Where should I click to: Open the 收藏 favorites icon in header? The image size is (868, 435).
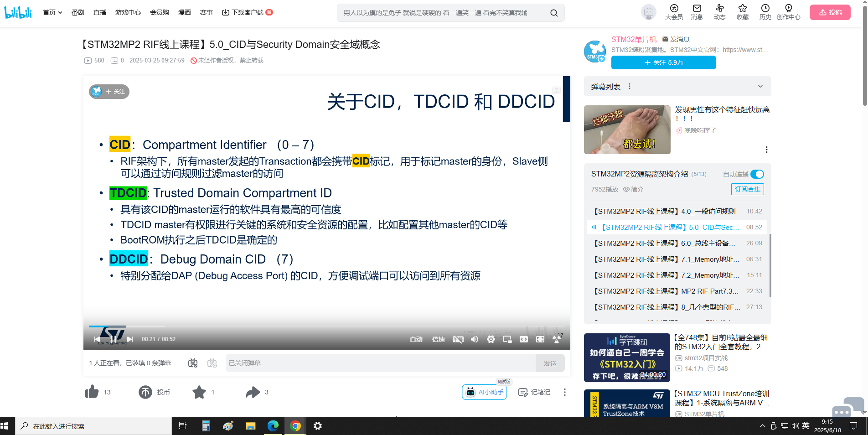(742, 12)
